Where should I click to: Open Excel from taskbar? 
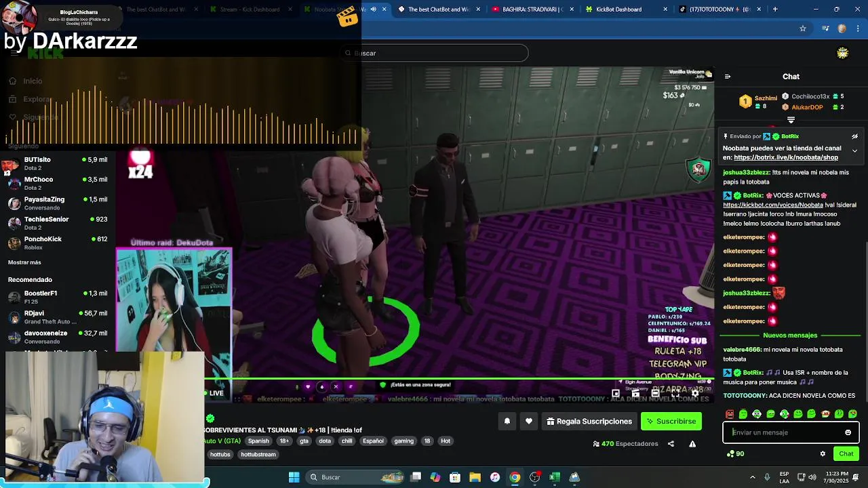click(555, 477)
